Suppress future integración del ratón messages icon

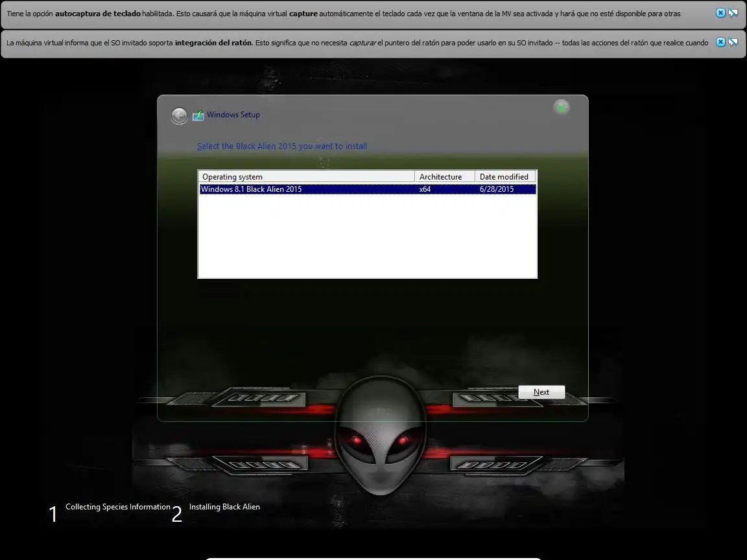pyautogui.click(x=733, y=42)
